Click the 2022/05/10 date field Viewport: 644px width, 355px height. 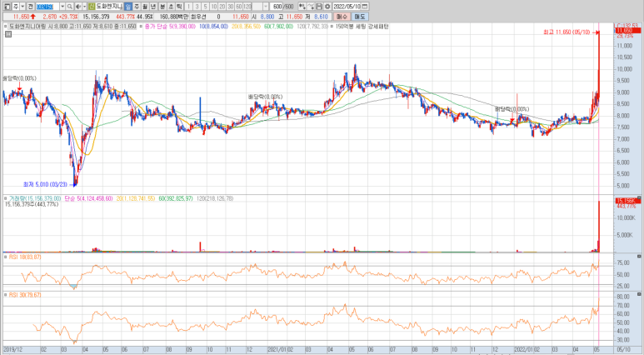[347, 7]
